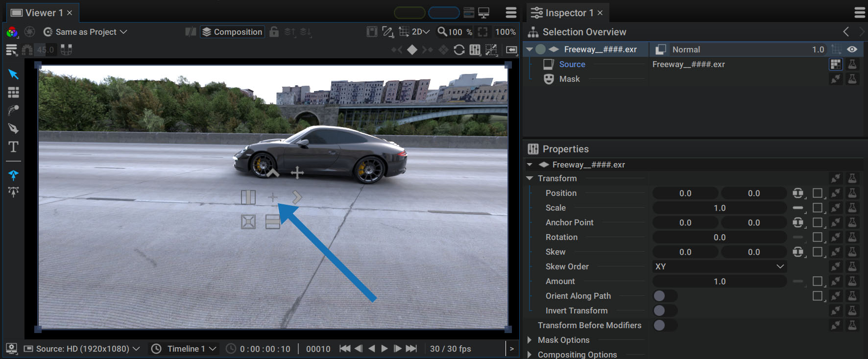
Task: Tick the Scale row checkbox
Action: [x=818, y=208]
